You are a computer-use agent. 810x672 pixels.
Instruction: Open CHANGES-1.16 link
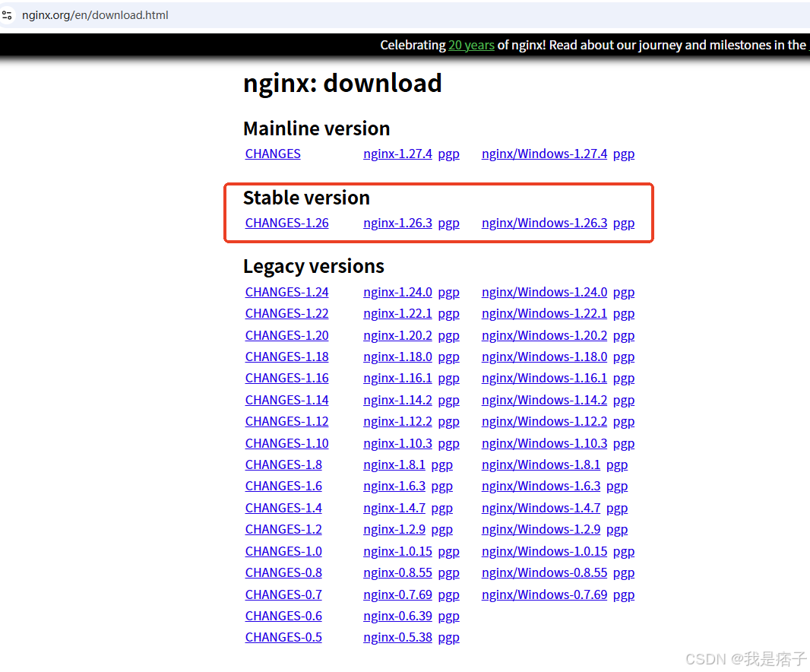point(286,379)
